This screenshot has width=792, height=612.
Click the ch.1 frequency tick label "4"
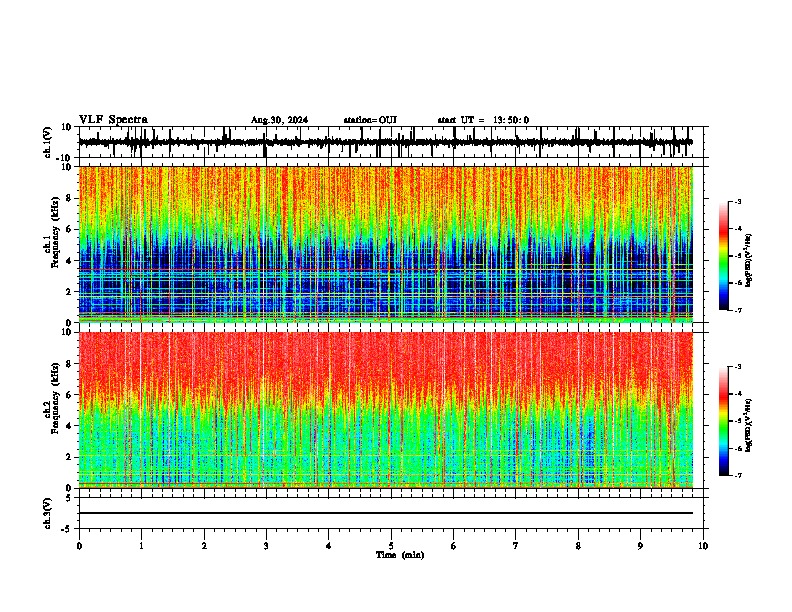point(69,261)
